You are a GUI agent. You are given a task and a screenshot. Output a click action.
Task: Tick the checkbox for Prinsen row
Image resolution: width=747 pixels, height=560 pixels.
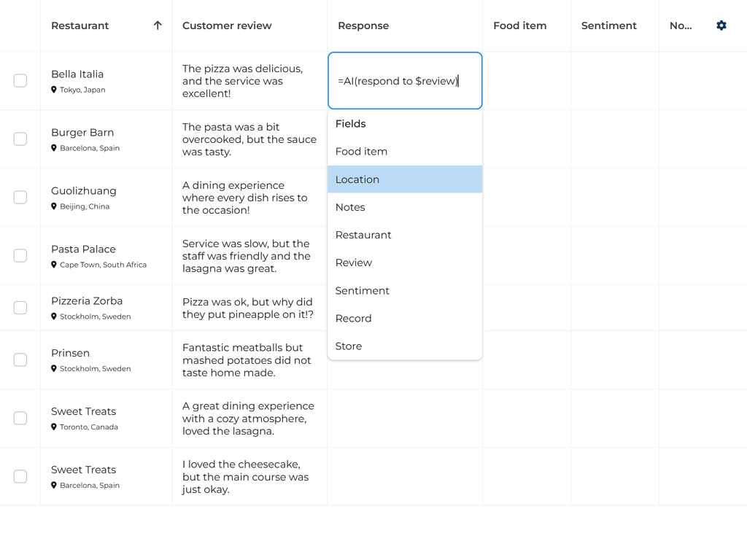(20, 359)
